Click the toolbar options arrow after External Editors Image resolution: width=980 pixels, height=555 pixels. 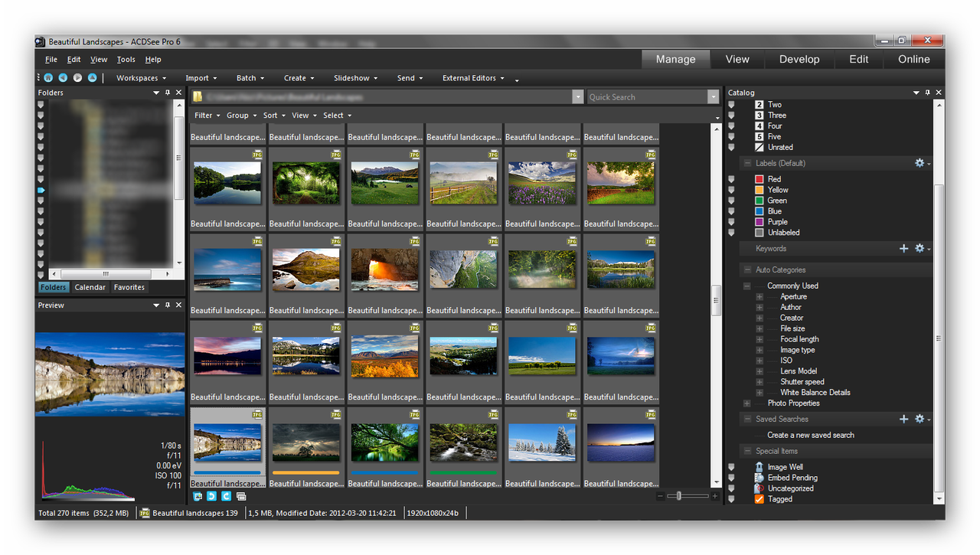pos(517,80)
